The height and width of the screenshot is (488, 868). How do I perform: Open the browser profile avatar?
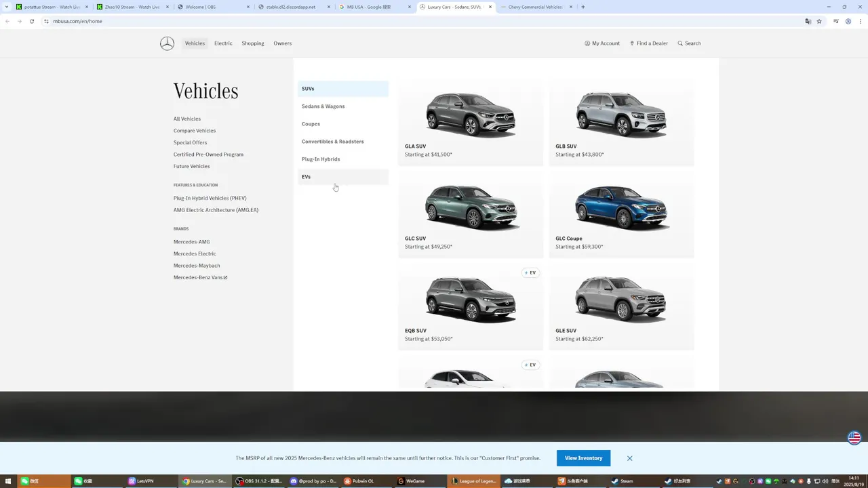(848, 21)
